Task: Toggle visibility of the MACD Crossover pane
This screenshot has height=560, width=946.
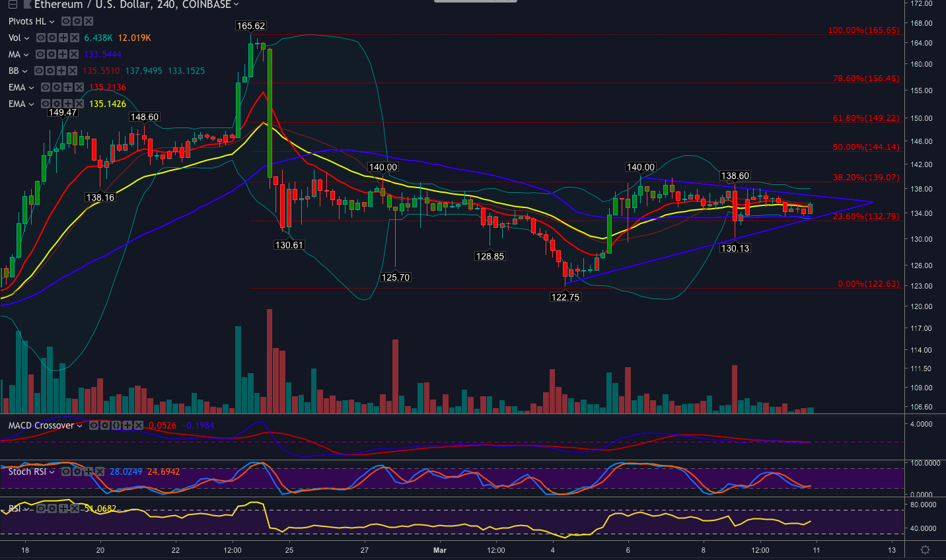Action: [x=93, y=425]
